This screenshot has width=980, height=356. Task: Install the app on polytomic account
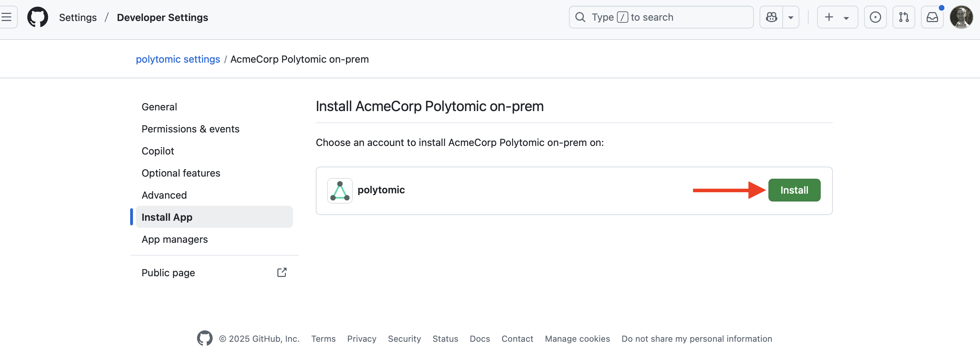(794, 190)
